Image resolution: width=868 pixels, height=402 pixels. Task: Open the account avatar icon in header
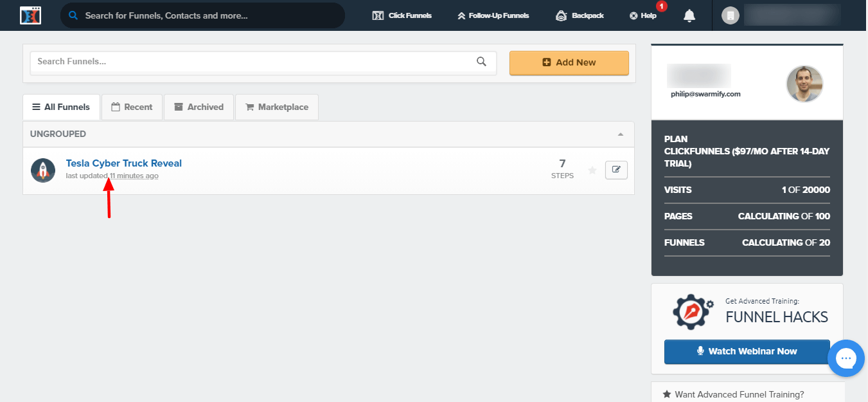[730, 15]
